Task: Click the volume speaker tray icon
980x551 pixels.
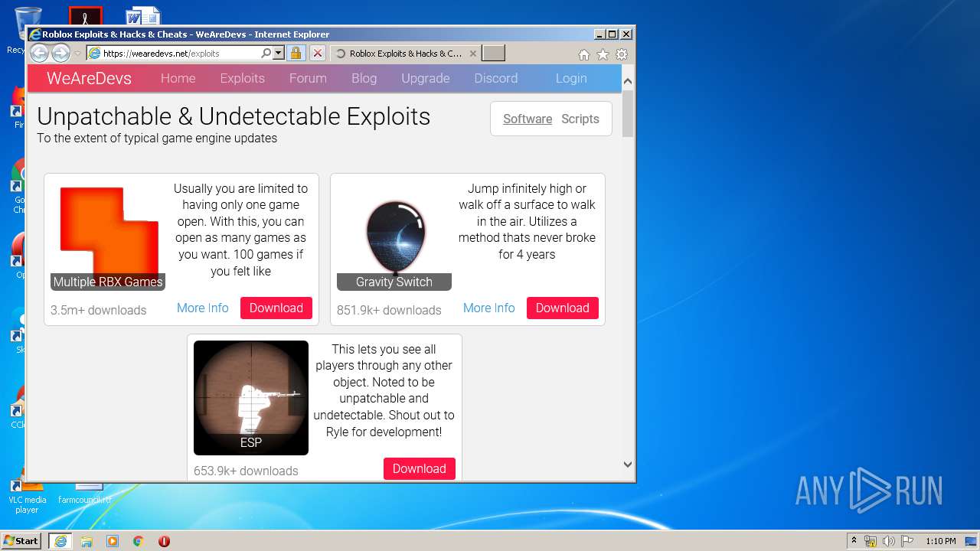Action: 888,541
